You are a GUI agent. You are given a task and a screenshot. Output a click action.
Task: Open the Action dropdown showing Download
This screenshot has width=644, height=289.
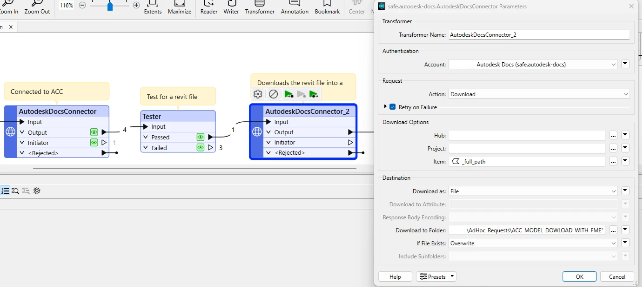point(539,94)
